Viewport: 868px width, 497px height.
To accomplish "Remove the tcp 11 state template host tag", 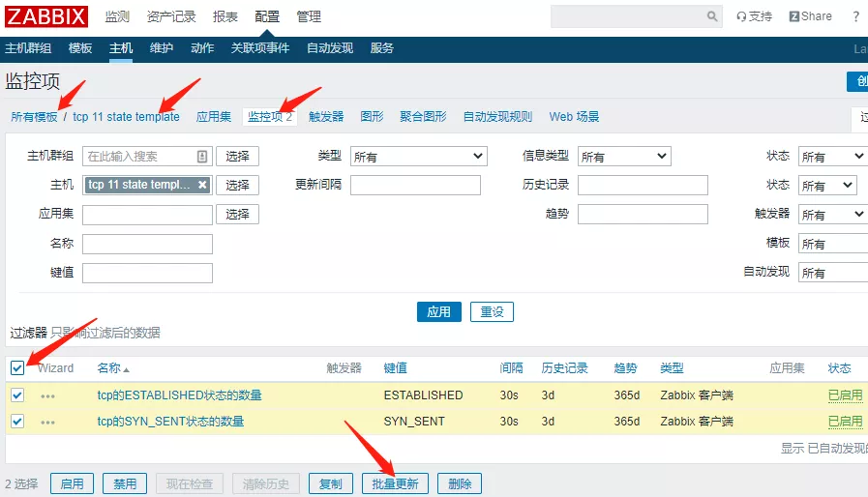I will pyautogui.click(x=202, y=185).
